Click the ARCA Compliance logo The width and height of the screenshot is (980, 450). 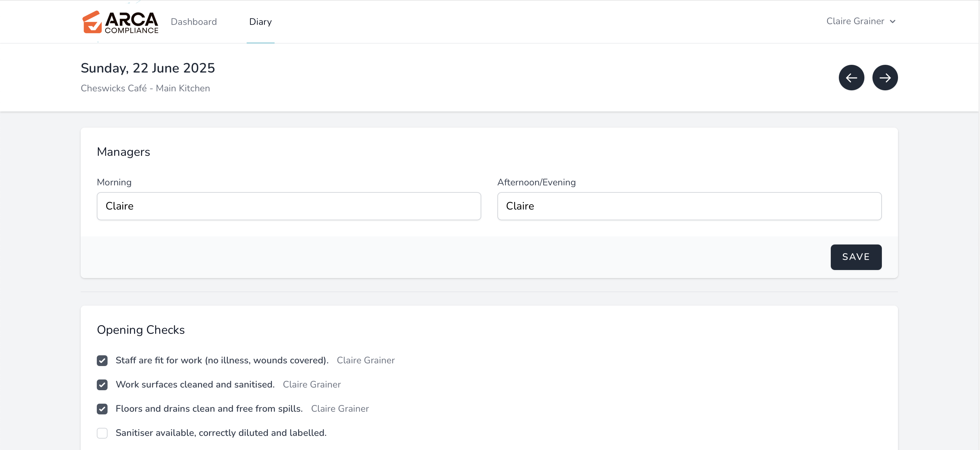tap(120, 22)
